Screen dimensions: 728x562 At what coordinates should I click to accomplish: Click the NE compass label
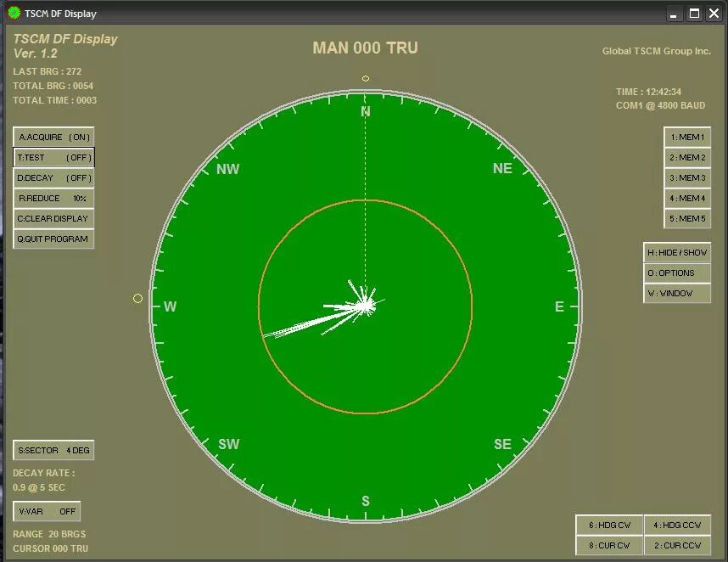coord(502,168)
